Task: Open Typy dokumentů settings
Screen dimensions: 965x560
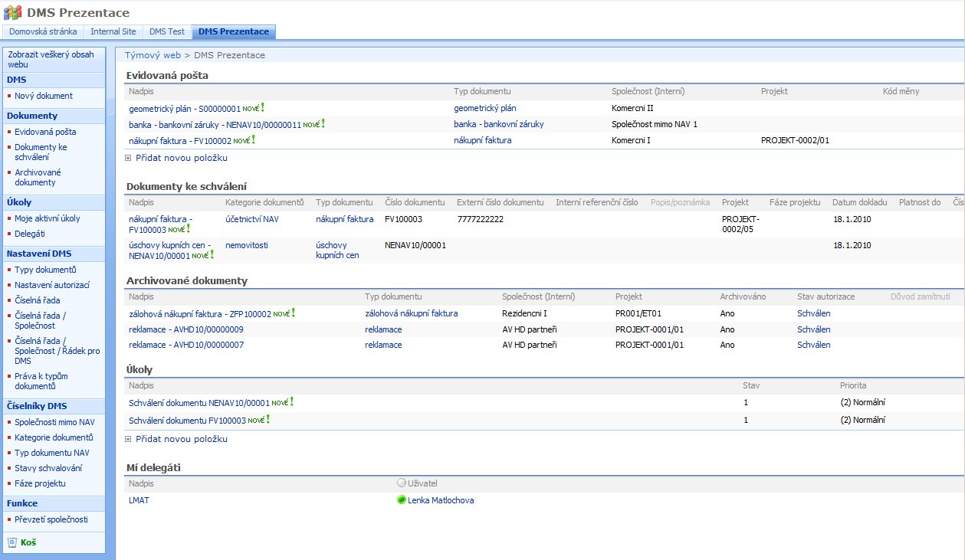Action: point(45,270)
